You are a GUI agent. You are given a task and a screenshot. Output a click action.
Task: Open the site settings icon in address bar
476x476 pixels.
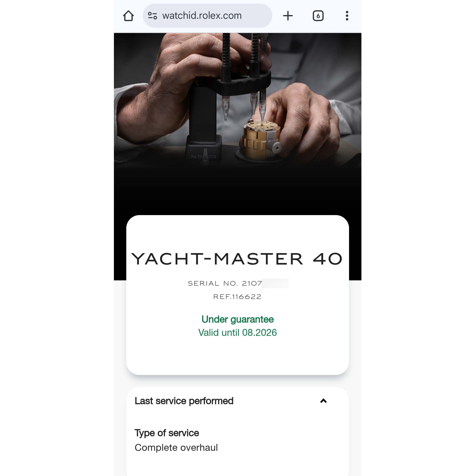(152, 16)
